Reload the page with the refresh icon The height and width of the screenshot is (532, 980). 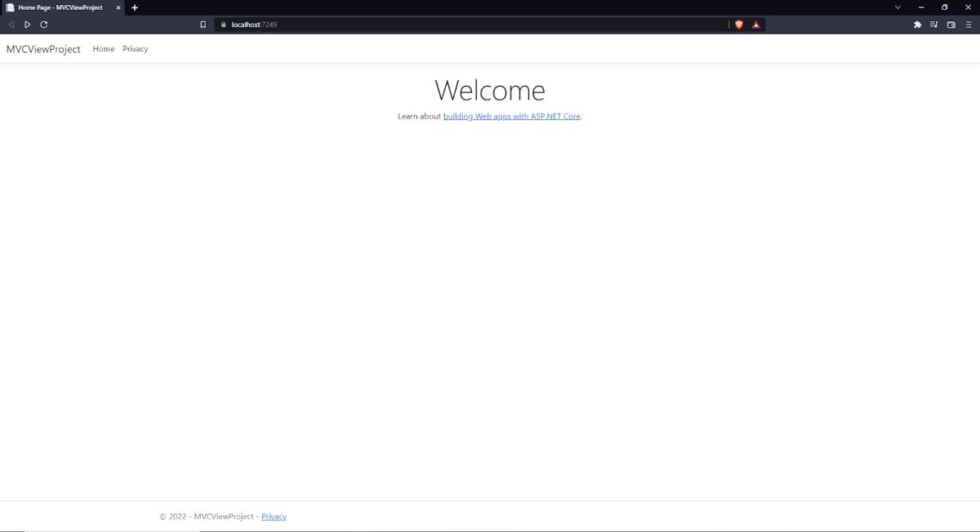(x=44, y=25)
